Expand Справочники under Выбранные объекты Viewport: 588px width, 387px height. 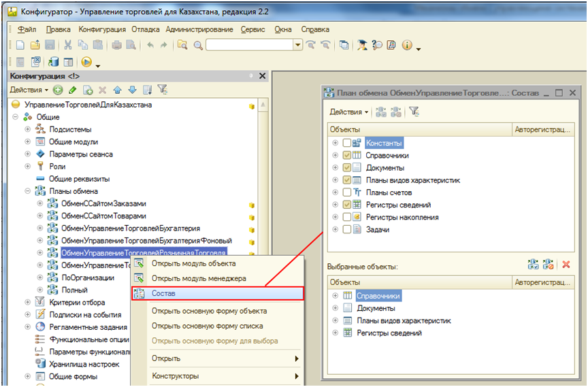pyautogui.click(x=335, y=296)
